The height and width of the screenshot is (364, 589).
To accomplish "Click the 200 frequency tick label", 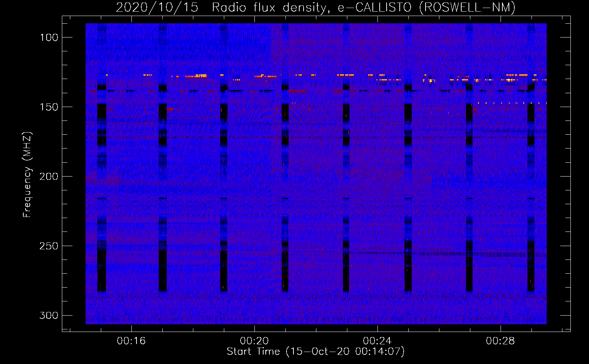I will [49, 177].
